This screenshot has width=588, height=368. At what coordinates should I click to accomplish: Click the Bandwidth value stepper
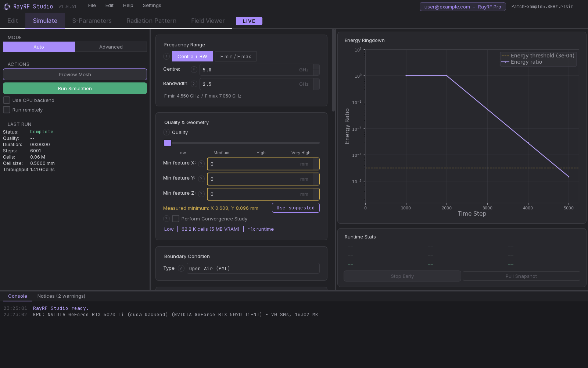tap(316, 84)
